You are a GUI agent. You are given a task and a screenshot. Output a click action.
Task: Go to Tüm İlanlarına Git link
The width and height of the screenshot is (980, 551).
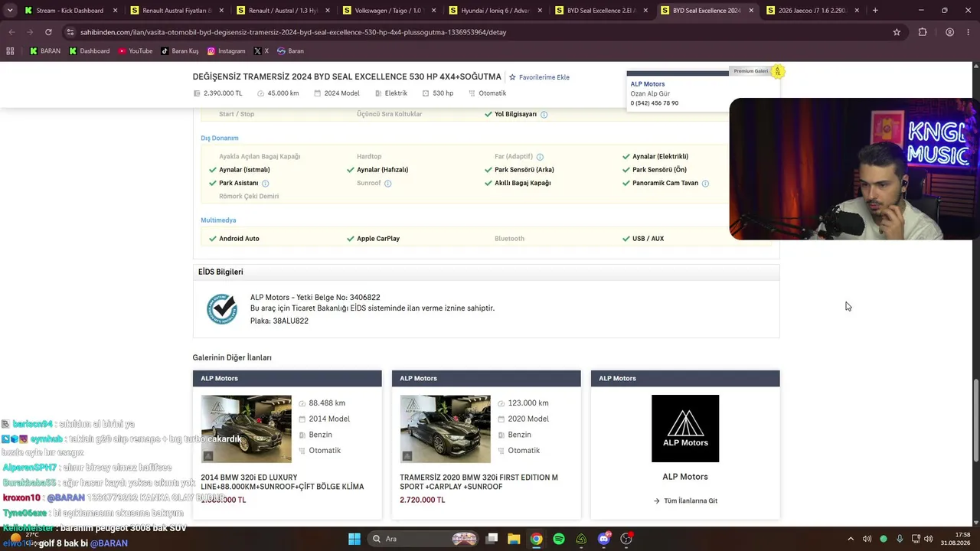click(x=685, y=500)
